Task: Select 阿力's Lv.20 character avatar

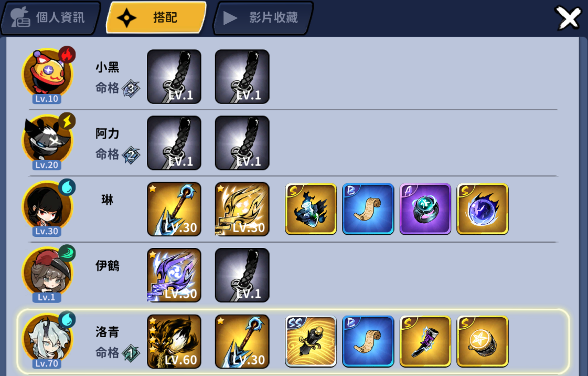Action: click(48, 141)
